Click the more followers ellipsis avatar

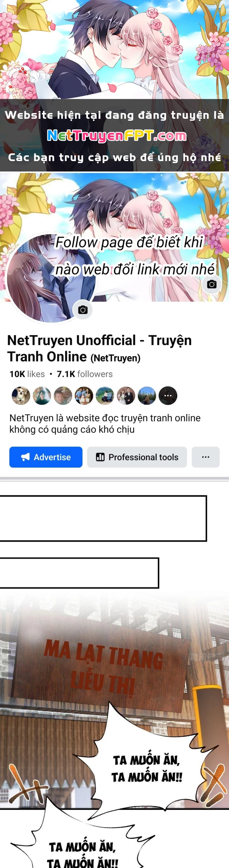[x=168, y=395]
